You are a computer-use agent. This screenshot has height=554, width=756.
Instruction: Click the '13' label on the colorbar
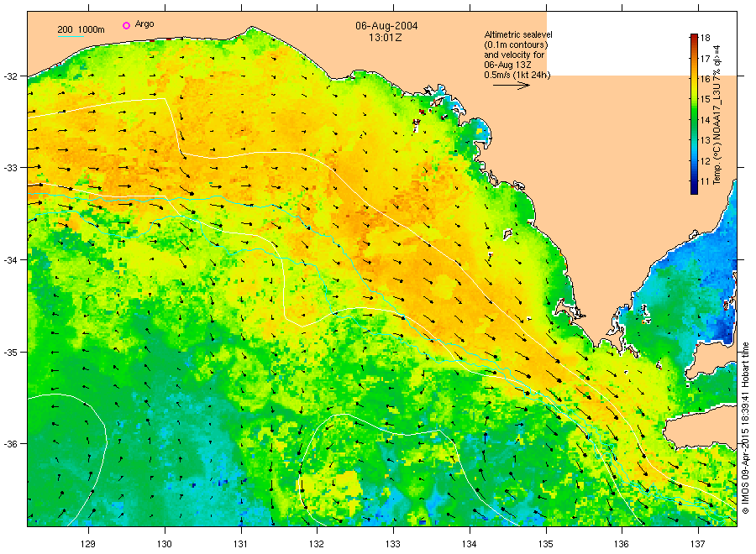[705, 141]
